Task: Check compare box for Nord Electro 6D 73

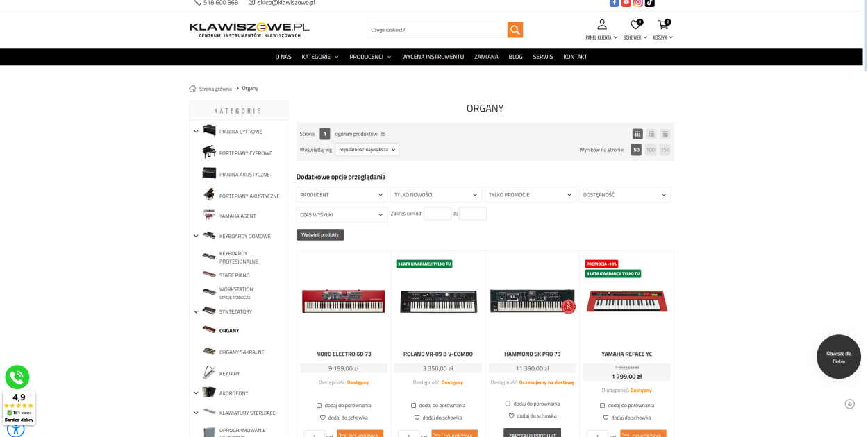Action: 319,405
